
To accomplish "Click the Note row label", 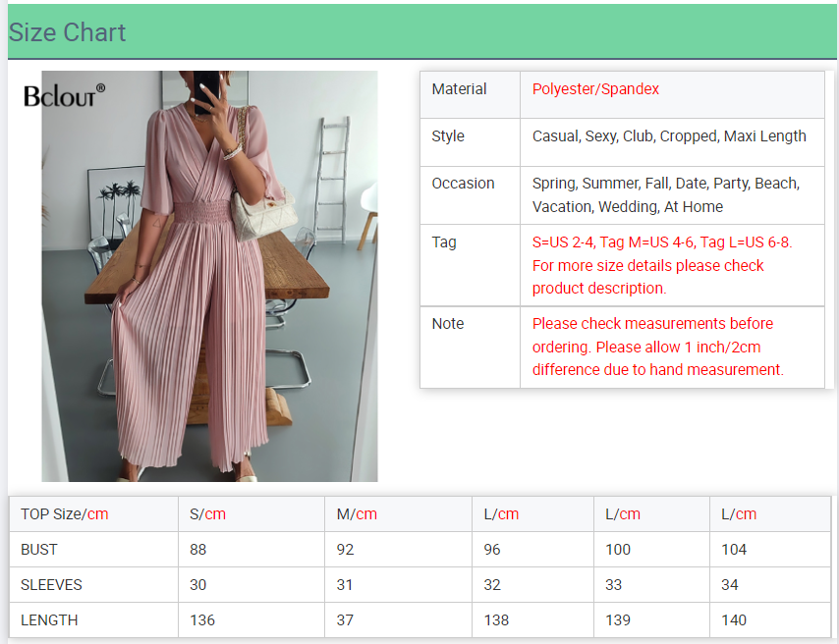I will [x=447, y=324].
